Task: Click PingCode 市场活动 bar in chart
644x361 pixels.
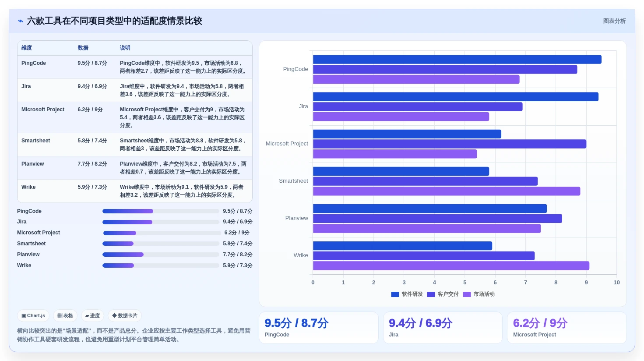Action: [416, 79]
